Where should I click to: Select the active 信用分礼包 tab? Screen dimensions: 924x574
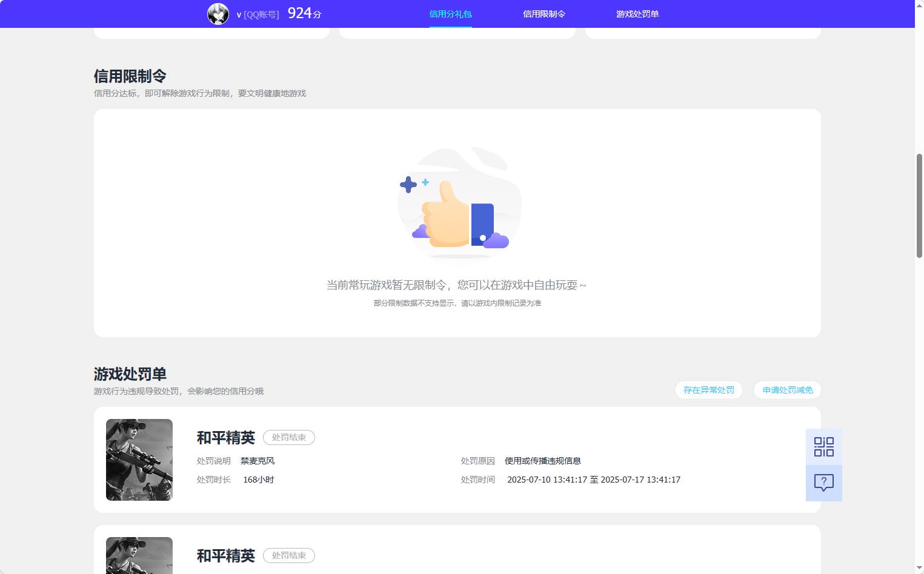point(450,13)
